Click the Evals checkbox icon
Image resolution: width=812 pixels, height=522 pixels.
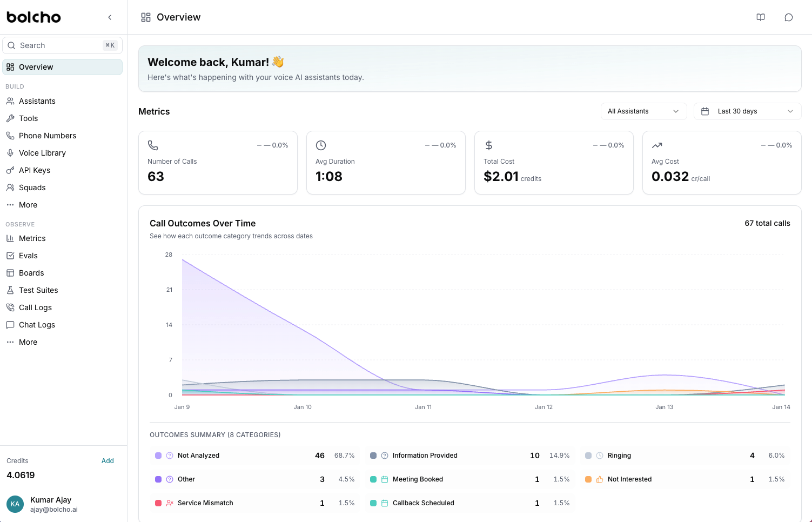pos(10,256)
